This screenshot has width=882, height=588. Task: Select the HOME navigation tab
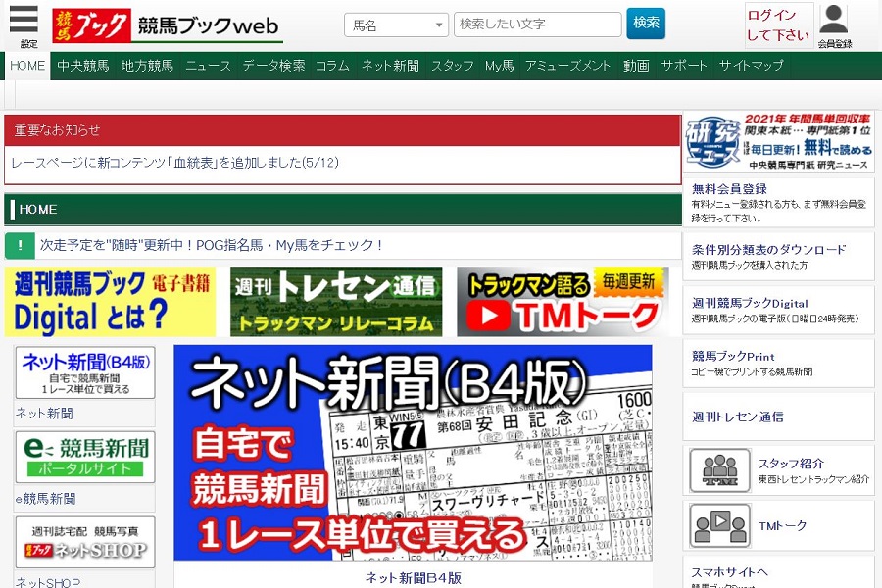click(x=27, y=66)
